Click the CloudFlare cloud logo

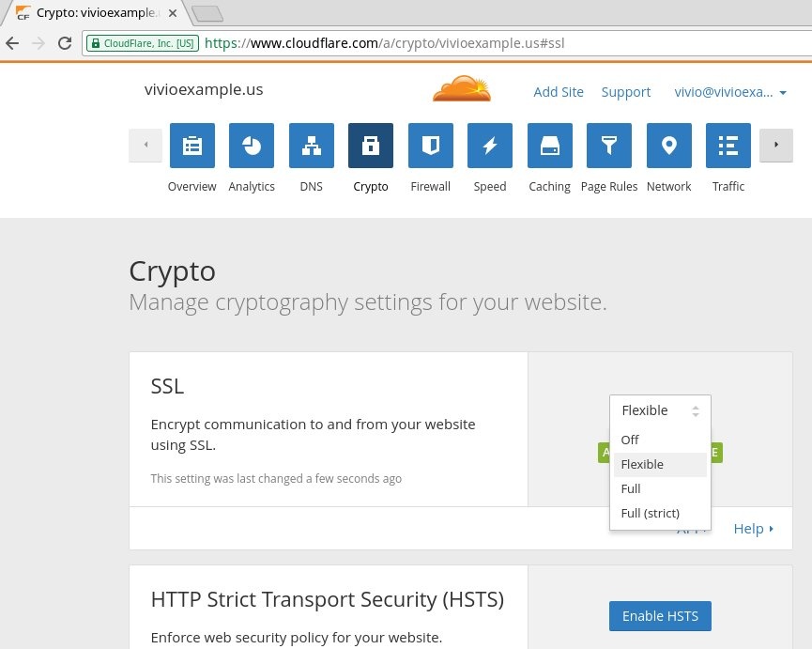462,88
